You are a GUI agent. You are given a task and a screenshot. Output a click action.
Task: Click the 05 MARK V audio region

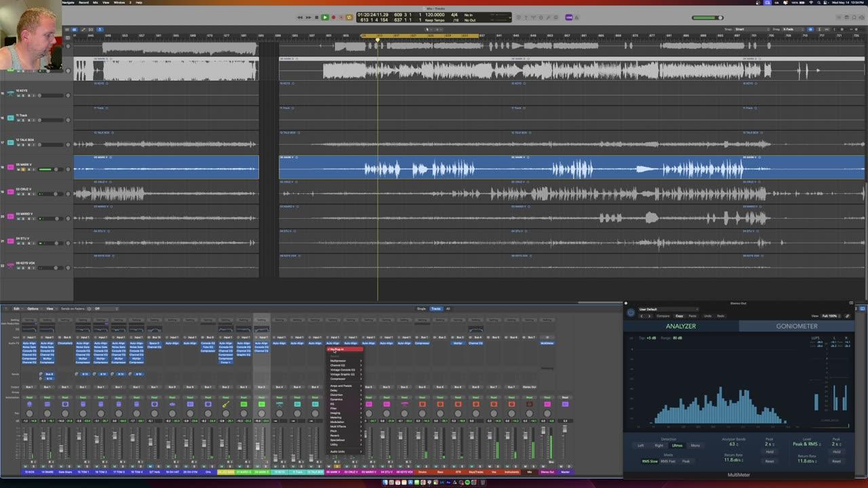(572, 168)
